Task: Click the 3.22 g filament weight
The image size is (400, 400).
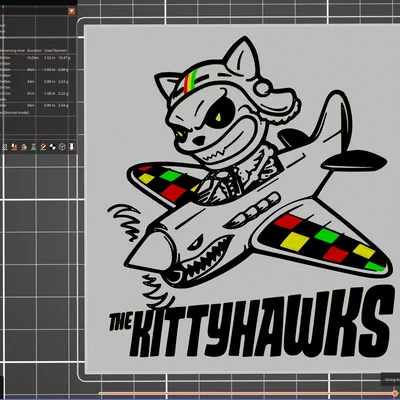Action: 63,94
